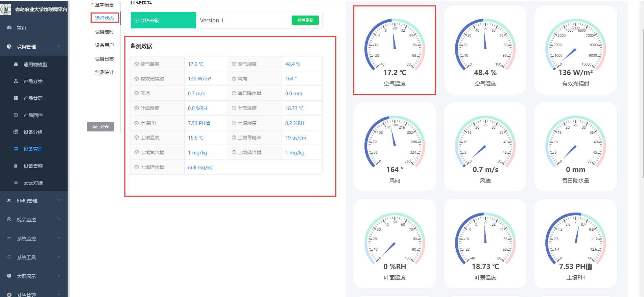Screen dimensions: 644x297
Task: Open the 监测统计 tab
Action: click(x=104, y=72)
